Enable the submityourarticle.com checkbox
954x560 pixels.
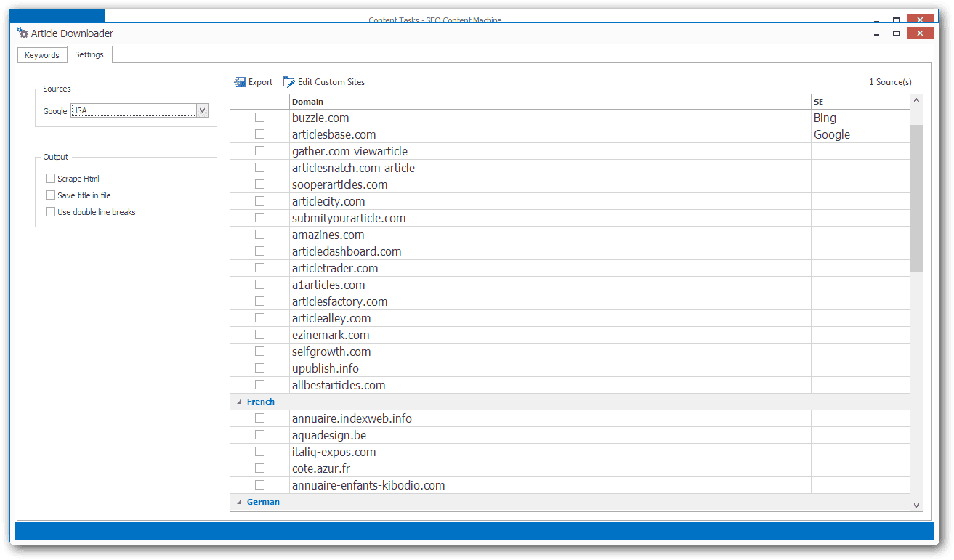pyautogui.click(x=259, y=218)
